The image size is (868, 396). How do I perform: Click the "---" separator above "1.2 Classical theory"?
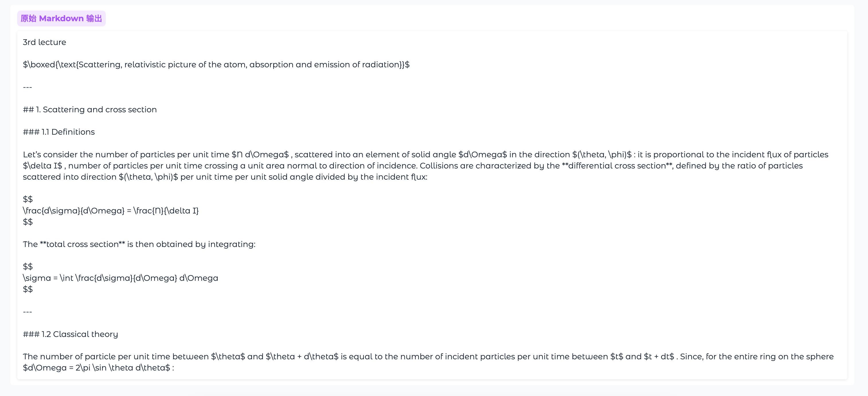[x=27, y=312]
